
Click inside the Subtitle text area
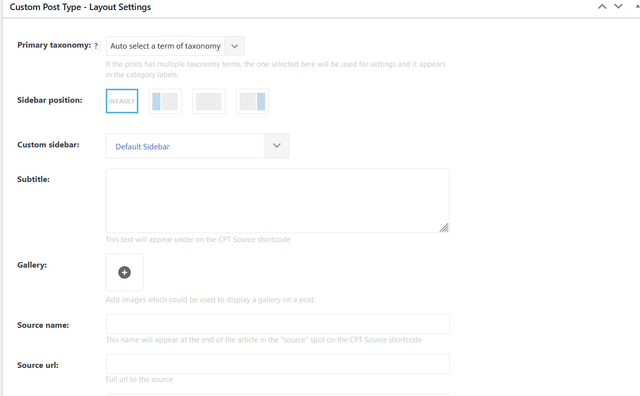278,200
